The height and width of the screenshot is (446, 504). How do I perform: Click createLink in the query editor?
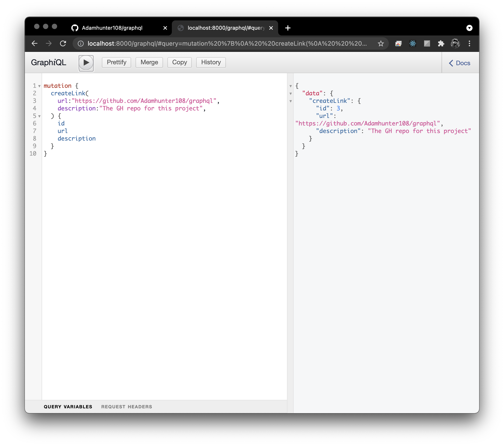(x=68, y=93)
